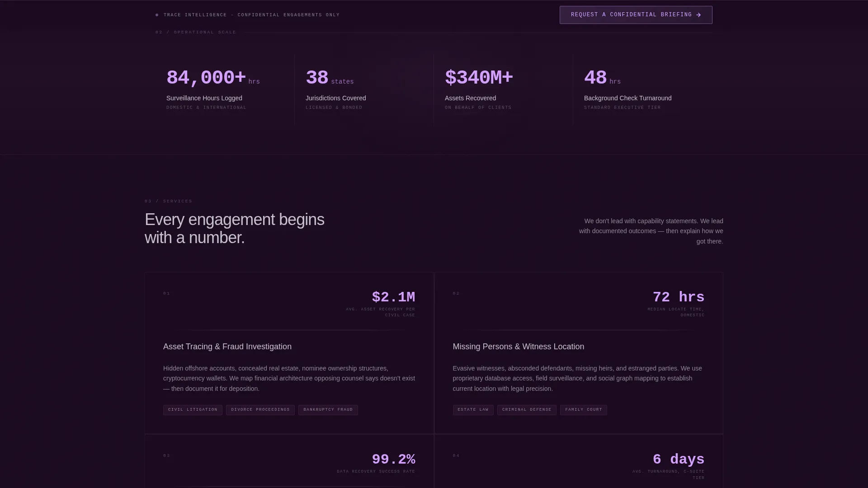Click the documented outcomes paragraph
The image size is (868, 488).
tap(651, 231)
